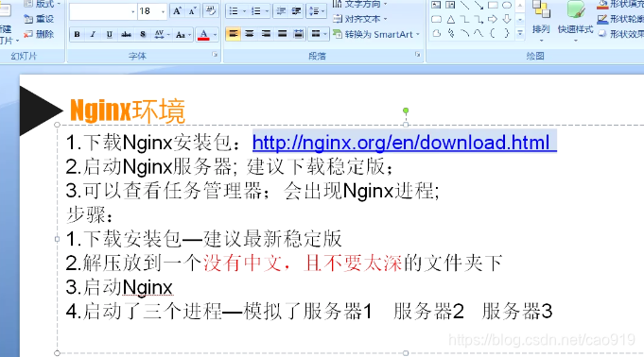Toggle text shadow effect
The height and width of the screenshot is (357, 644).
(x=143, y=34)
